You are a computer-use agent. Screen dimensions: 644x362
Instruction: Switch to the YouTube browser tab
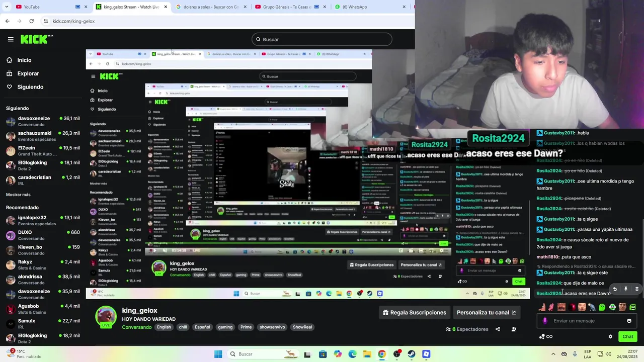[x=48, y=7]
